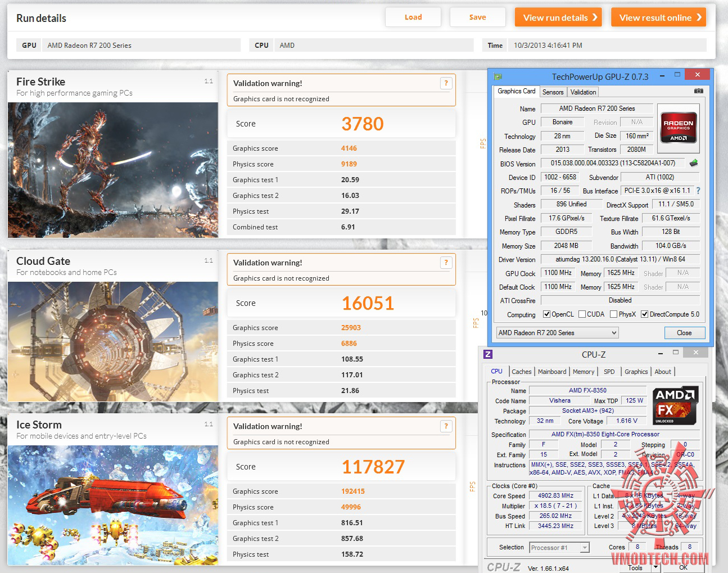Open Fire Strike validation warning help icon
The width and height of the screenshot is (728, 573).
tap(446, 83)
